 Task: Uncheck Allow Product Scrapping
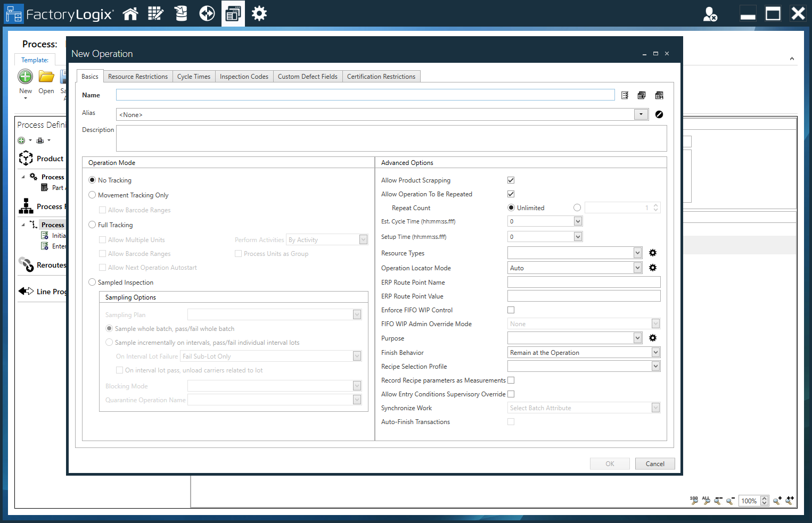point(511,180)
